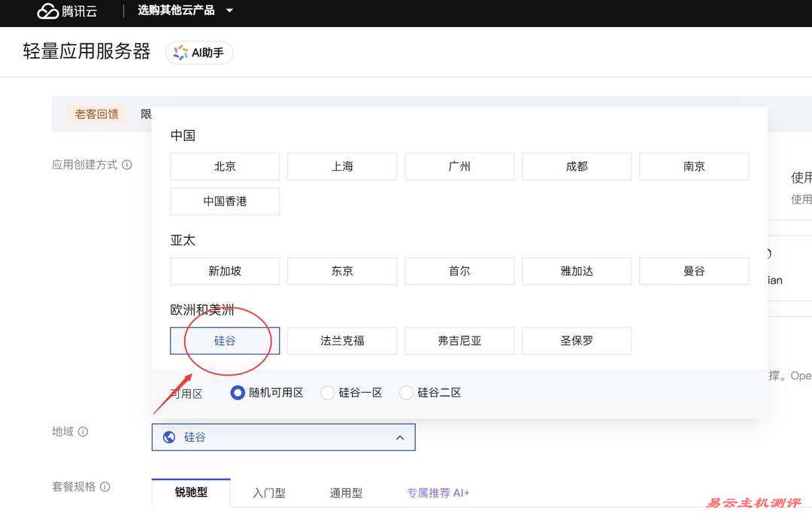Click the info icon beside 地域
The width and height of the screenshot is (812, 517).
[x=83, y=431]
